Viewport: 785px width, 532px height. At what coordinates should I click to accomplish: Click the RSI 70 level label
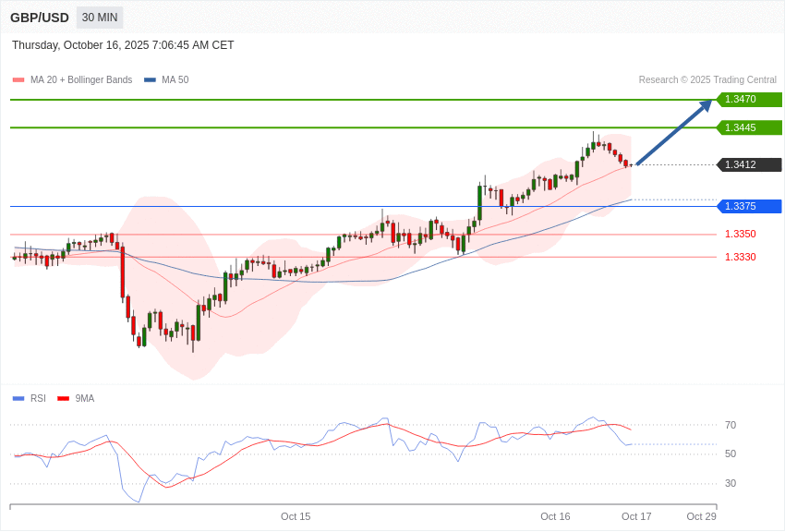click(731, 425)
